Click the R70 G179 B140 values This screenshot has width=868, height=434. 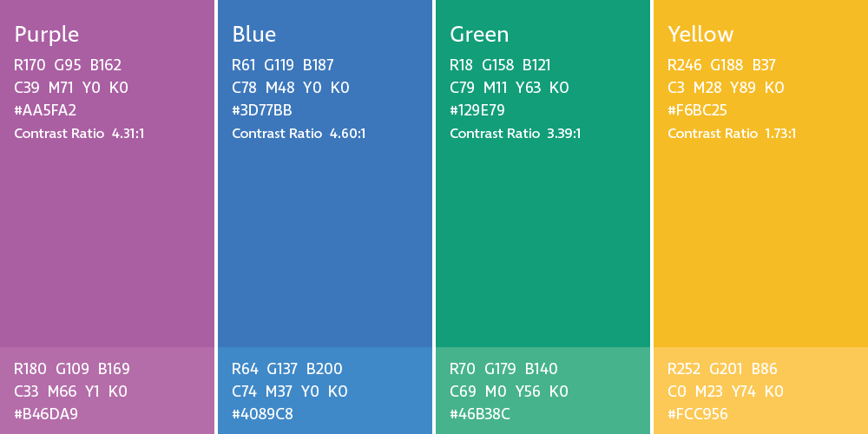click(x=503, y=369)
